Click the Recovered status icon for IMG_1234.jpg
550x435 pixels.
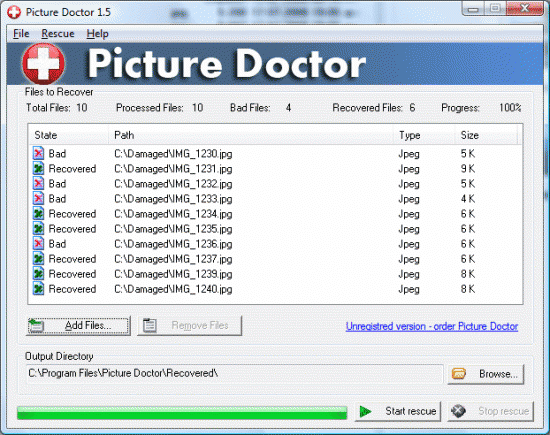pyautogui.click(x=38, y=214)
